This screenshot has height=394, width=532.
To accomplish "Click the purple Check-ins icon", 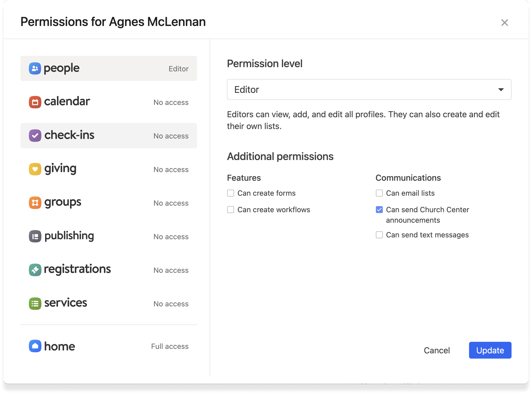I will pos(35,136).
